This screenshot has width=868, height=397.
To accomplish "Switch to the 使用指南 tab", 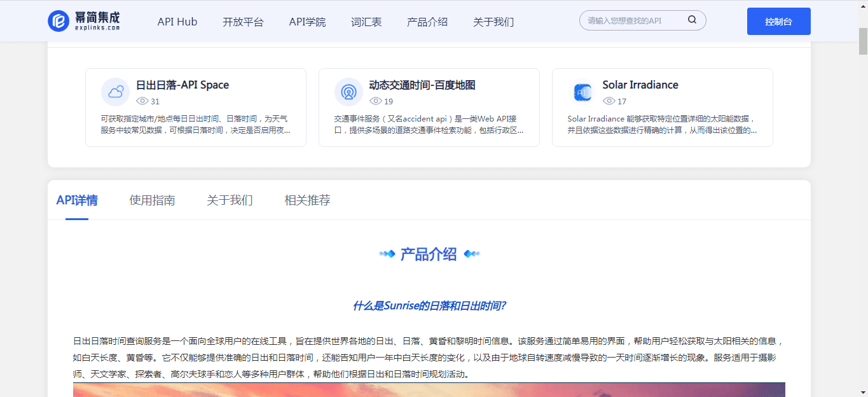I will coord(152,200).
